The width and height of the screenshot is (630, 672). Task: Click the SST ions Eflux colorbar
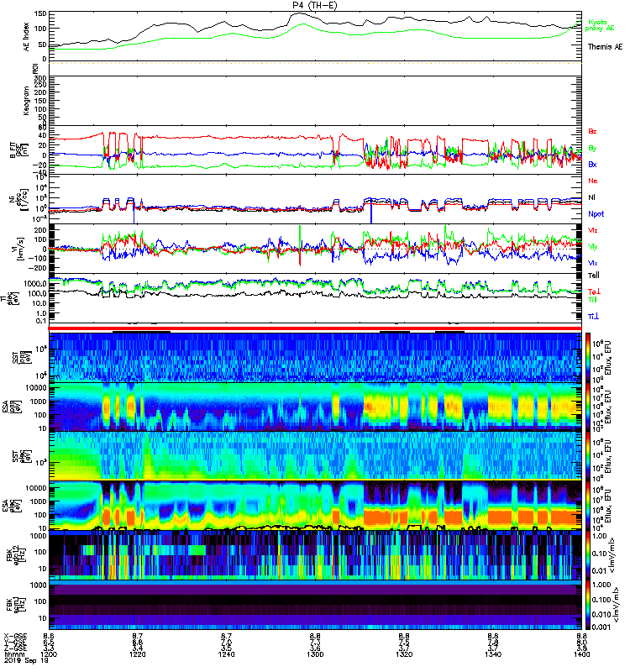(588, 358)
